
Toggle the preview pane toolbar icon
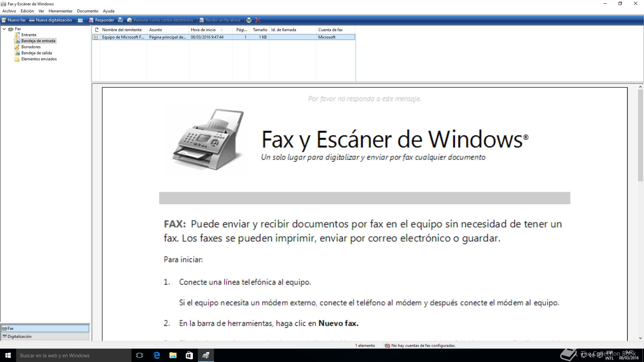pyautogui.click(x=80, y=20)
